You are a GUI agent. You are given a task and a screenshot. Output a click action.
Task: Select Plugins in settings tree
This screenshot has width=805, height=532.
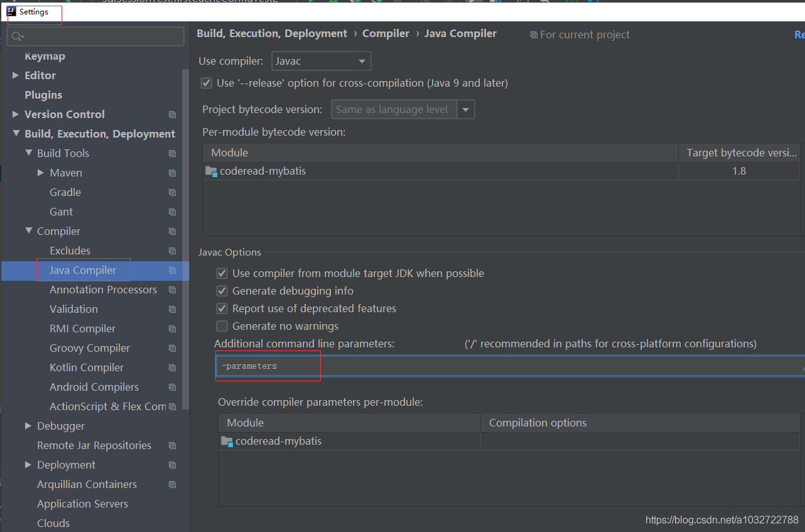coord(43,95)
